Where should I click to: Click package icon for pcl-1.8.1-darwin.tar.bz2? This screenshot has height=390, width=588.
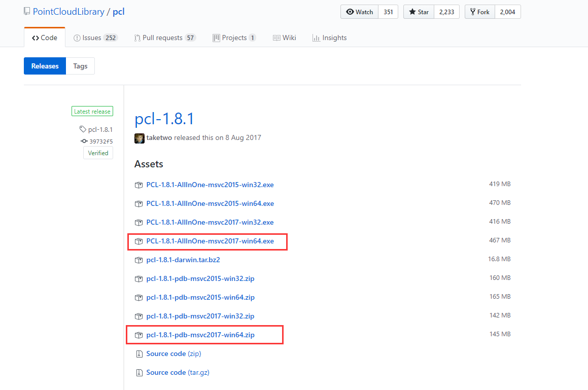coord(139,260)
